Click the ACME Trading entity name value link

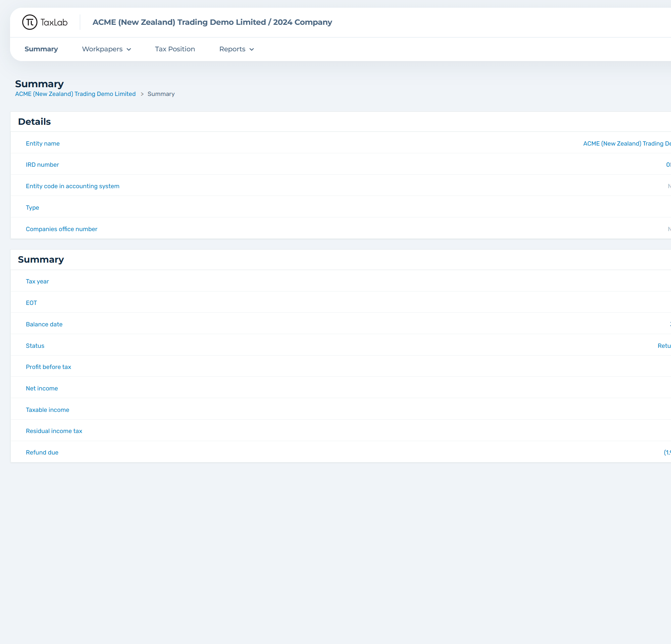[626, 143]
